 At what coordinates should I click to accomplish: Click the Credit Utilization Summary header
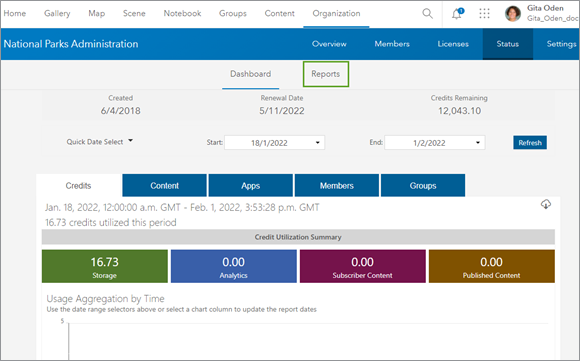click(298, 237)
